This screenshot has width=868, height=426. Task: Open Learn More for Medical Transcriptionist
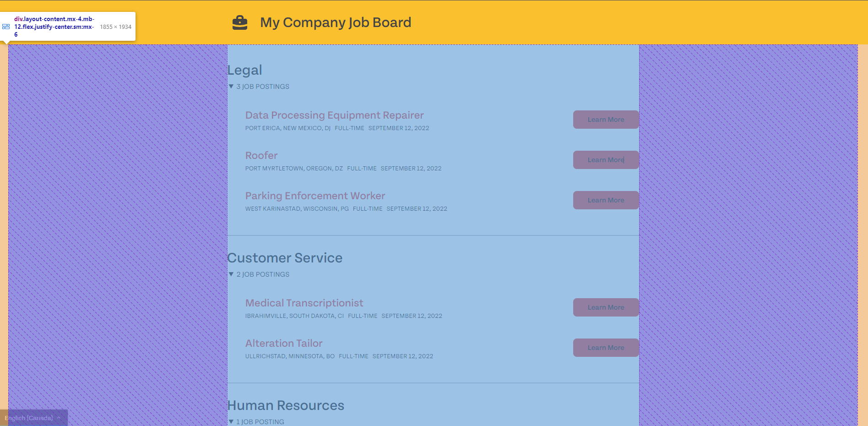[606, 307]
